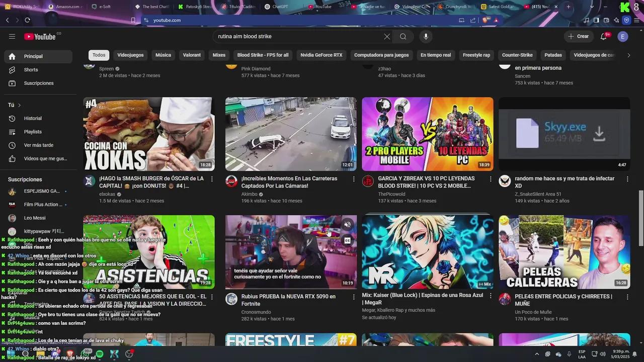
Task: Open Akimbo channel avatar
Action: 231,181
